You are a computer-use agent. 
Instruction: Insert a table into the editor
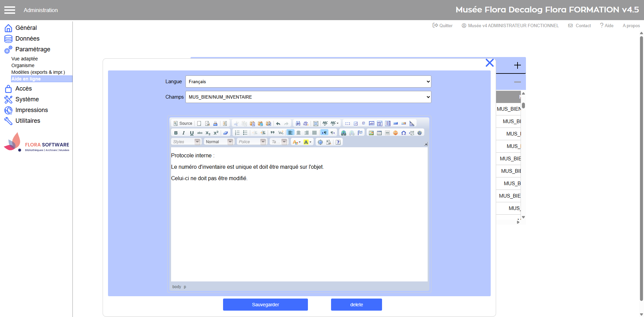(x=379, y=133)
